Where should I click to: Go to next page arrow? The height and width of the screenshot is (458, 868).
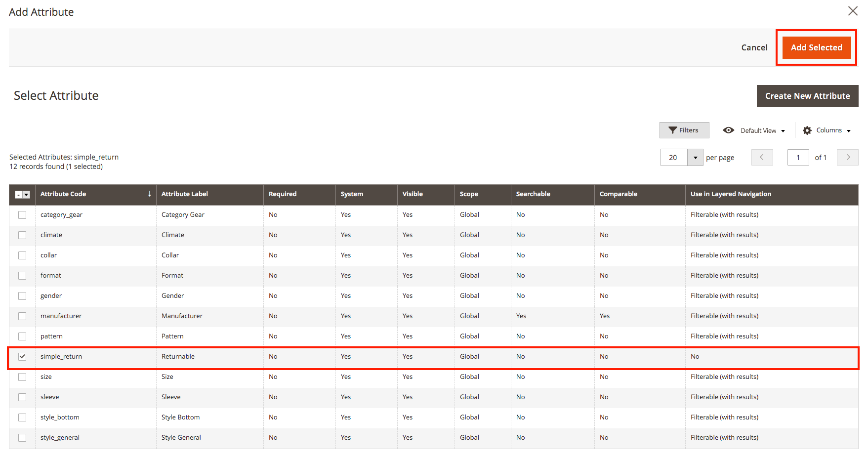tap(848, 158)
